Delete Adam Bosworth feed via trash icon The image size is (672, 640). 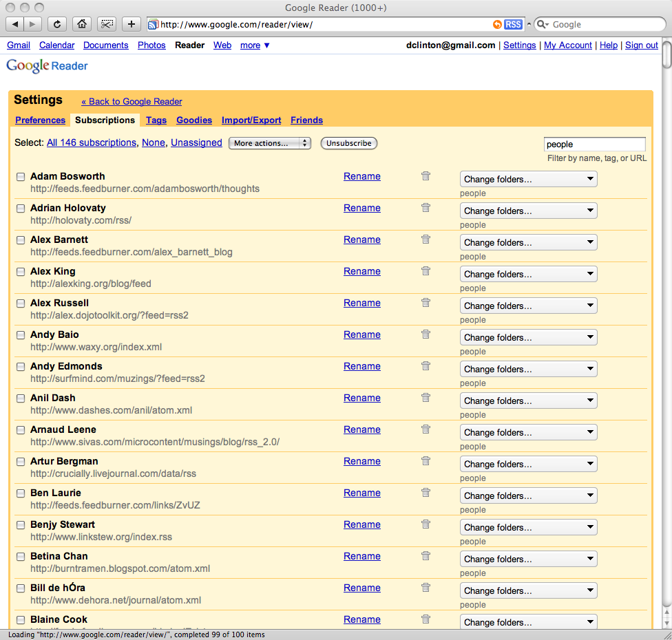(x=426, y=176)
